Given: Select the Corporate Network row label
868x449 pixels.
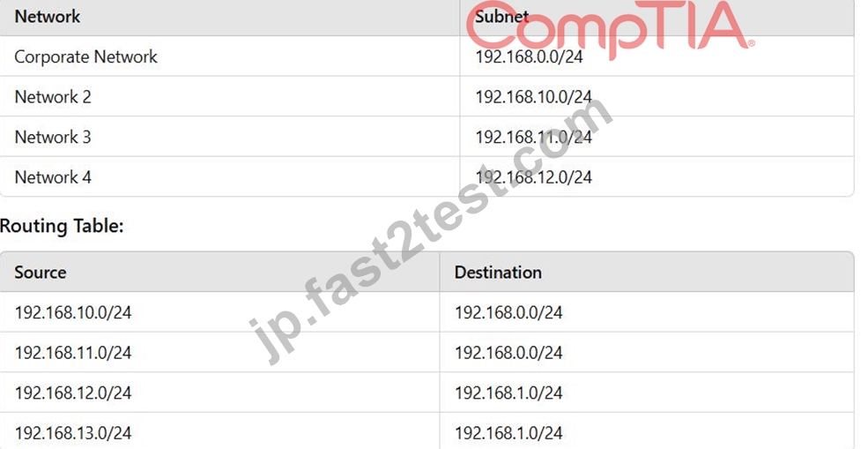Looking at the screenshot, I should 85,56.
